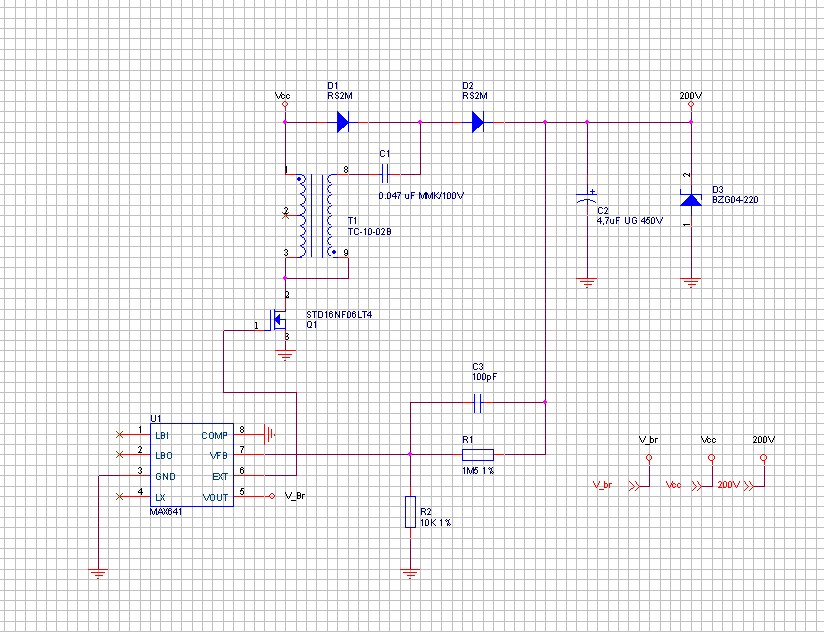
Task: Click the STD16NF06LT4 part label text
Action: [x=338, y=314]
